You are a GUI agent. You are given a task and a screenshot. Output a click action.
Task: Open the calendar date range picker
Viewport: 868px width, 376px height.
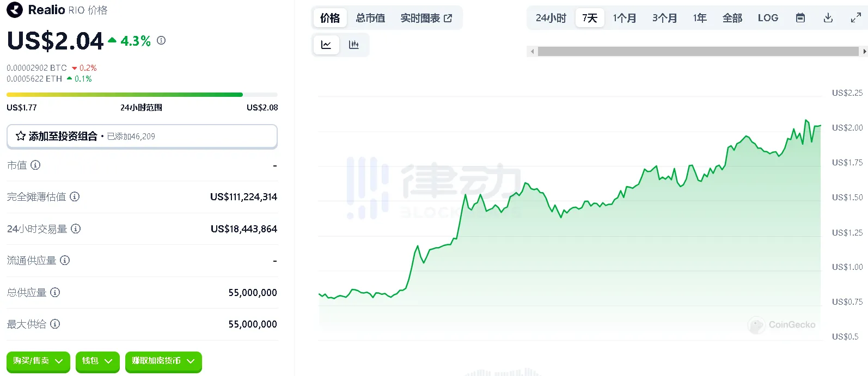click(800, 18)
